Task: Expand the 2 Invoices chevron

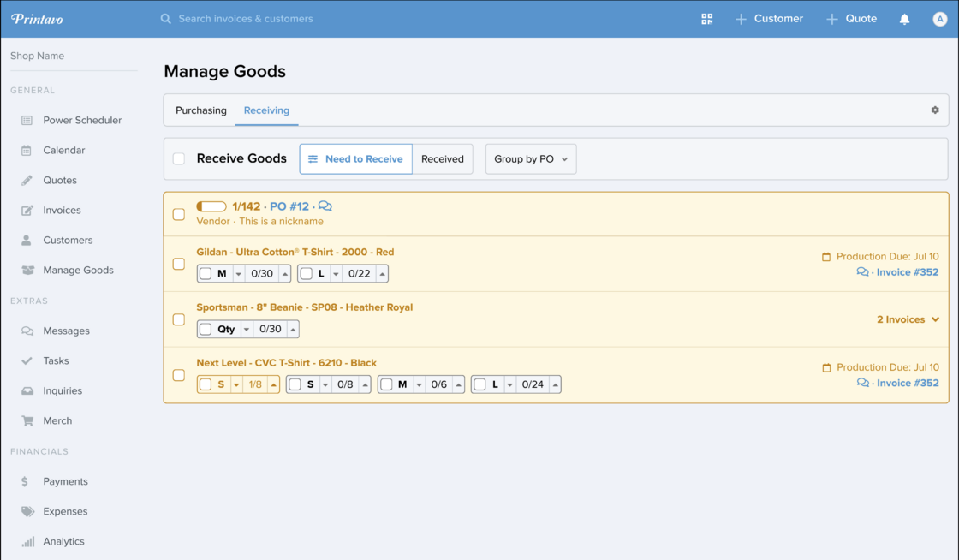Action: [x=935, y=319]
